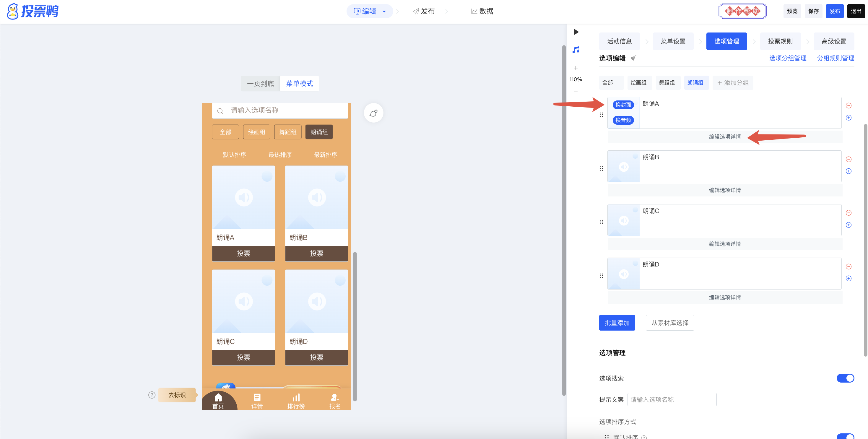The image size is (868, 439).
Task: Add an option below 朗诵A
Action: pyautogui.click(x=849, y=118)
